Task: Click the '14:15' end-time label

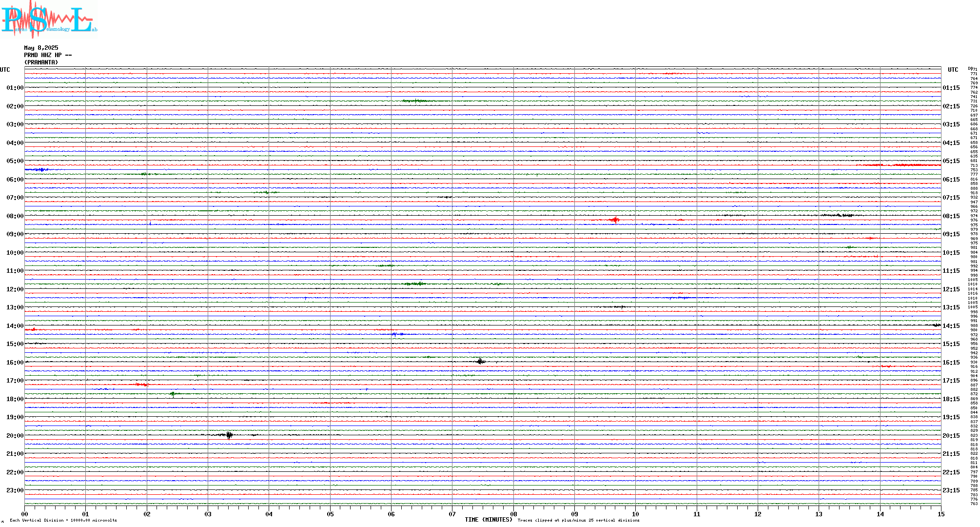Action: (951, 326)
